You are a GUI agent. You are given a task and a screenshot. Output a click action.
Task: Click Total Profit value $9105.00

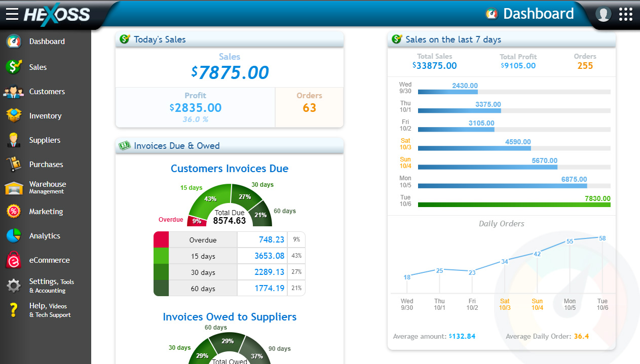[518, 66]
